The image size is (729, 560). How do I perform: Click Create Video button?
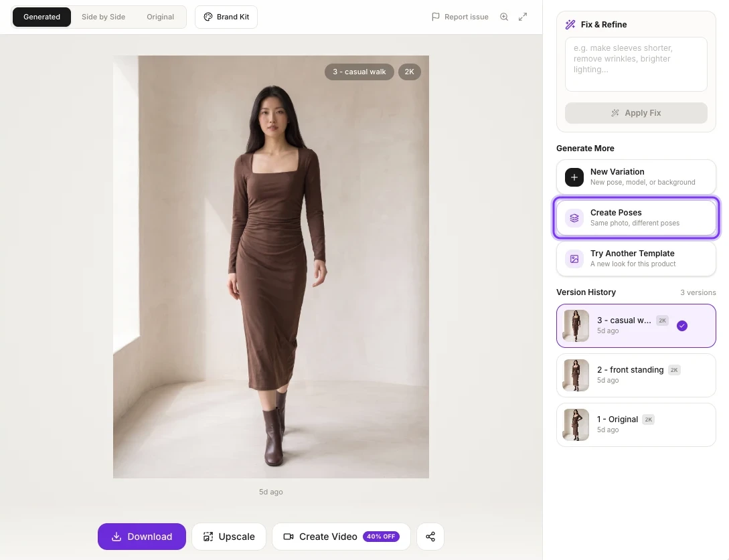click(x=341, y=537)
